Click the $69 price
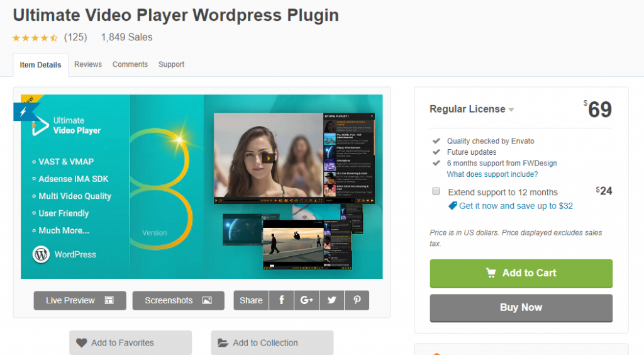The width and height of the screenshot is (644, 355). pos(598,110)
